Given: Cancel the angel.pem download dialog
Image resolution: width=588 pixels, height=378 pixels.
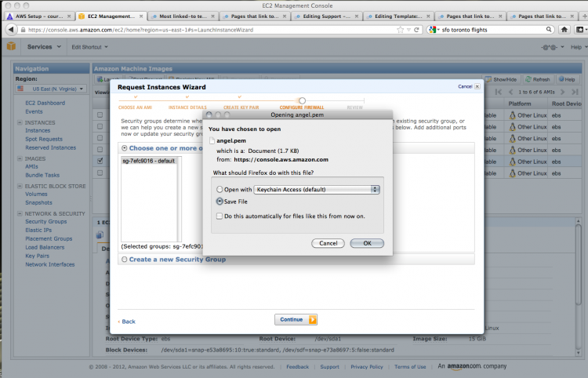Looking at the screenshot, I should (x=328, y=243).
